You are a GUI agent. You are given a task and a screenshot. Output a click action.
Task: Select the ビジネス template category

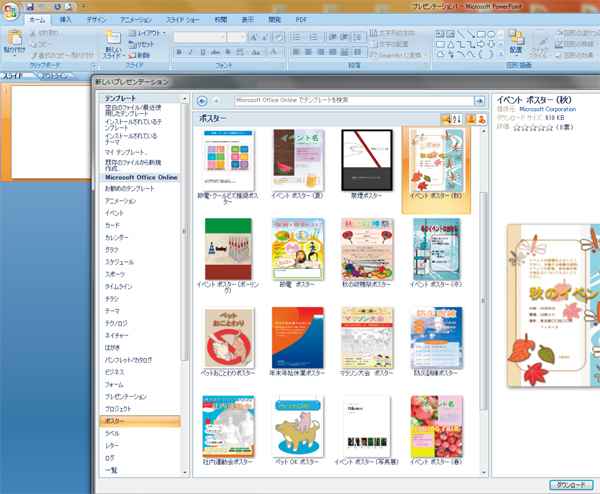tap(114, 372)
